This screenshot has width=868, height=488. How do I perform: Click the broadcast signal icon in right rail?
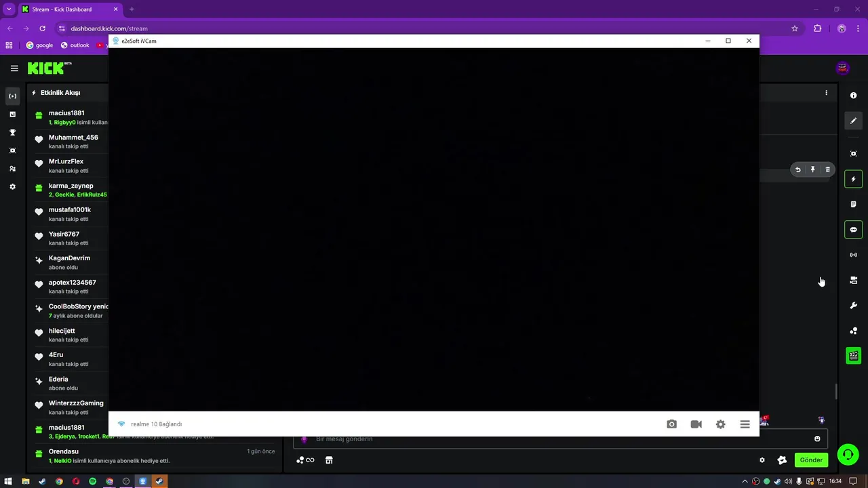click(x=853, y=255)
